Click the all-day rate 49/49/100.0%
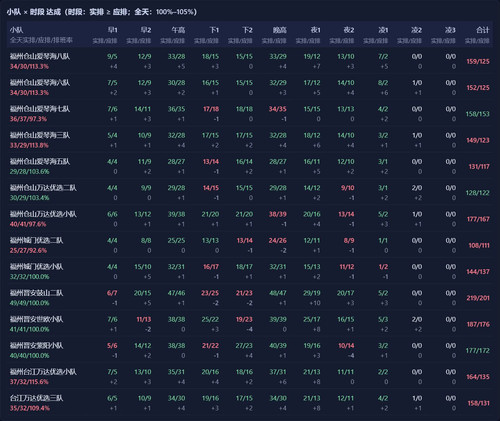The image size is (500, 421). 30,303
